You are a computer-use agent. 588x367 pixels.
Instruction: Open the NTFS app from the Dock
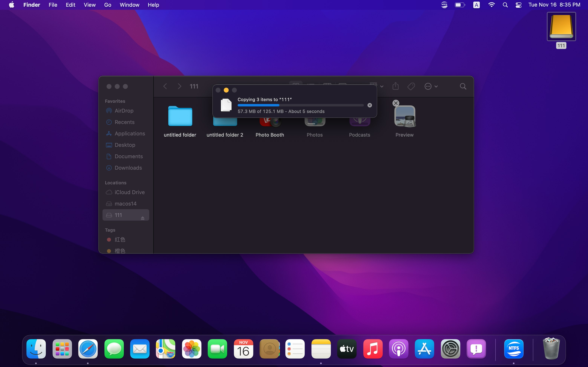pyautogui.click(x=514, y=349)
